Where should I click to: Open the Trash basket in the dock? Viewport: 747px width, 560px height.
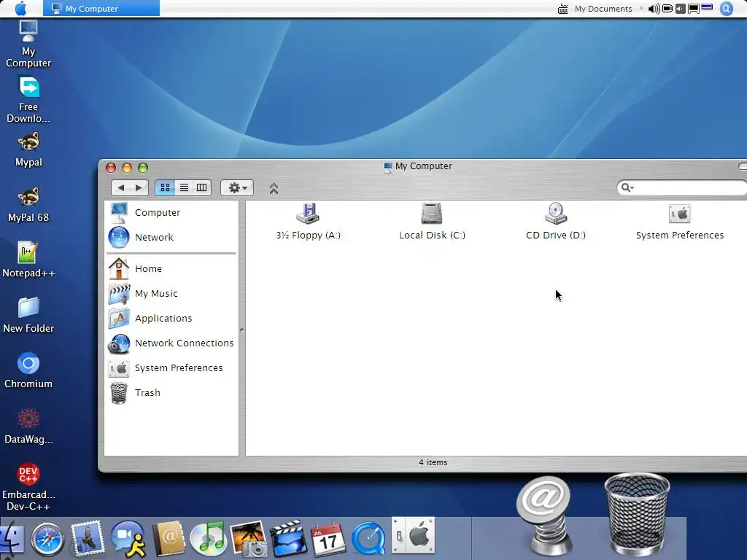tap(637, 513)
